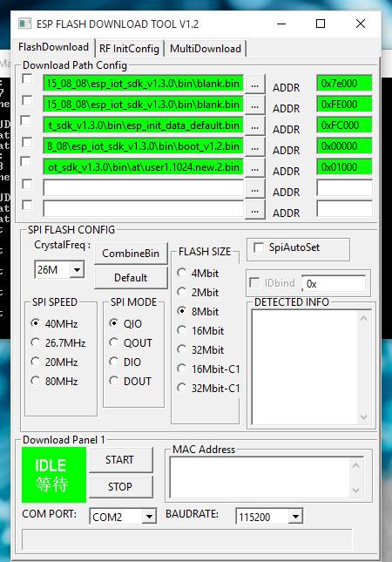The image size is (392, 562).
Task: Select DIO SPI mode
Action: (x=113, y=362)
